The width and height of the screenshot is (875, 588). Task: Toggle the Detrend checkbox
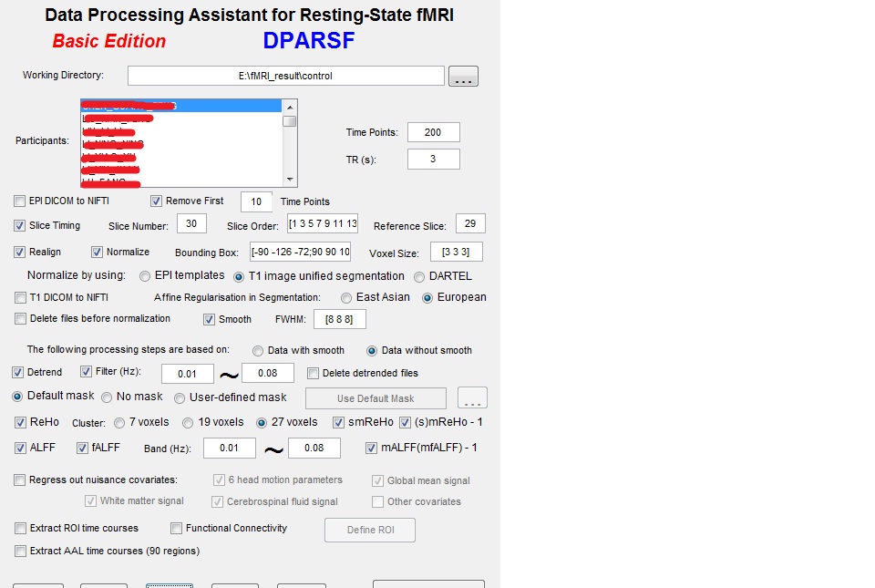click(18, 372)
